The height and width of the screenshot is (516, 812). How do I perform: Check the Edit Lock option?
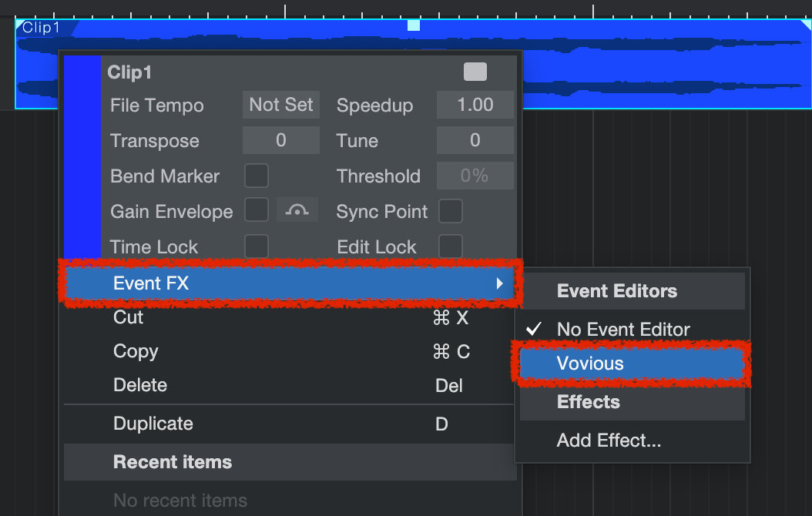pyautogui.click(x=451, y=246)
